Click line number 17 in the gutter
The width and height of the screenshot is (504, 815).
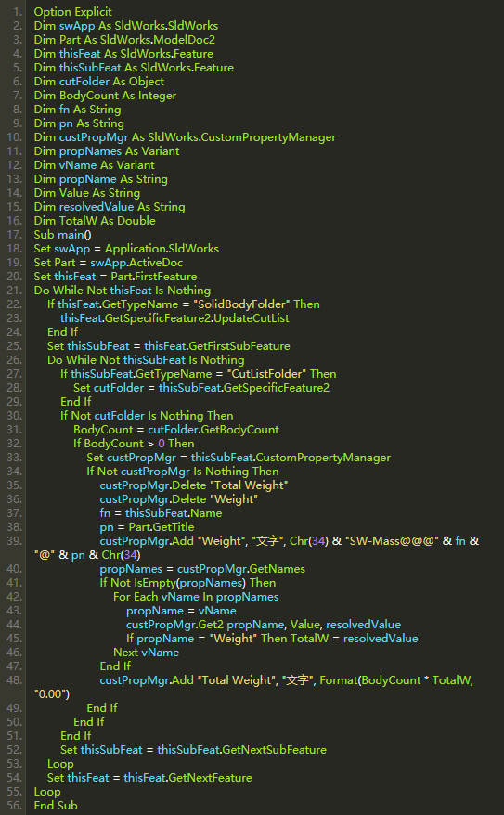pyautogui.click(x=15, y=235)
